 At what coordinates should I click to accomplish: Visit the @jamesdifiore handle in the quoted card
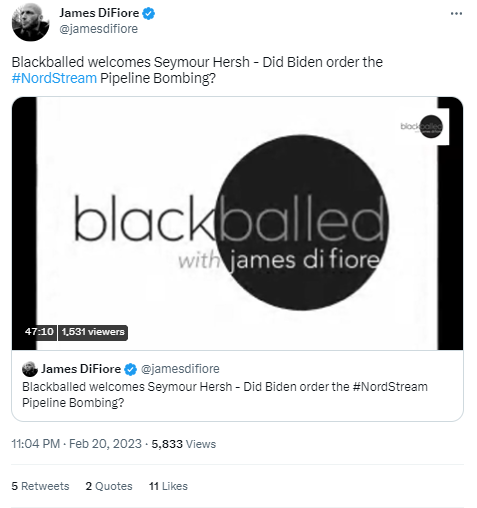pyautogui.click(x=180, y=369)
